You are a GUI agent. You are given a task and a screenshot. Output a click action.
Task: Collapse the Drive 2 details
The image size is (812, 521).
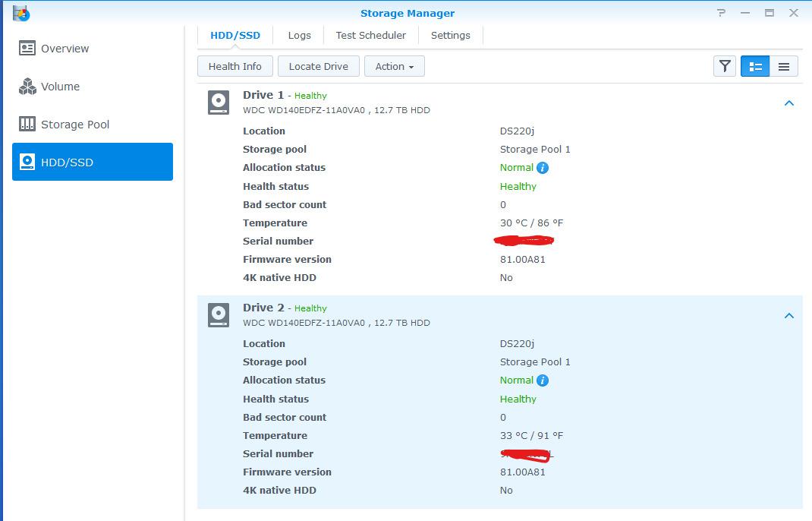(x=788, y=316)
